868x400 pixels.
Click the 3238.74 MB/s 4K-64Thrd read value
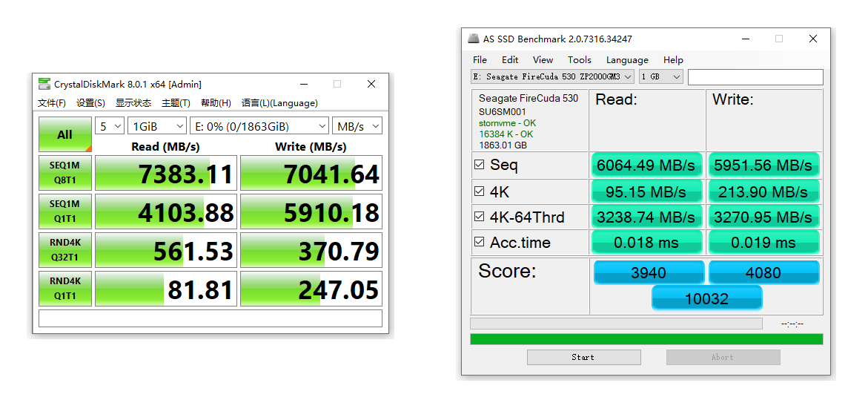click(x=646, y=217)
